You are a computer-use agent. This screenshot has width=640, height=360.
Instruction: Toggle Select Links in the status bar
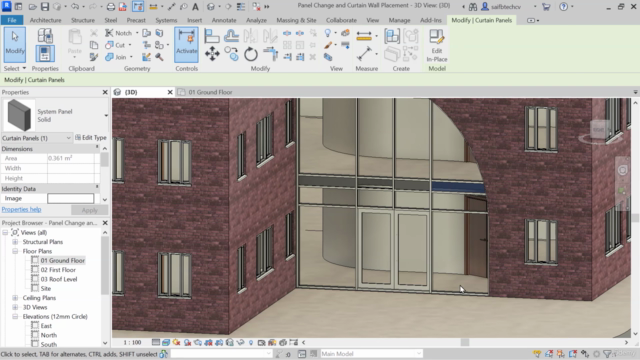[x=537, y=354]
